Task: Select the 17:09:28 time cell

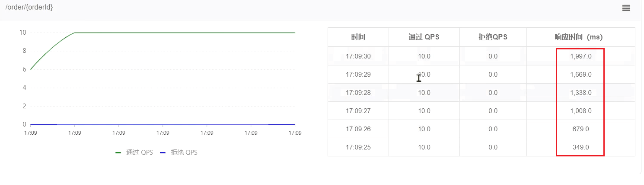Action: [x=358, y=93]
